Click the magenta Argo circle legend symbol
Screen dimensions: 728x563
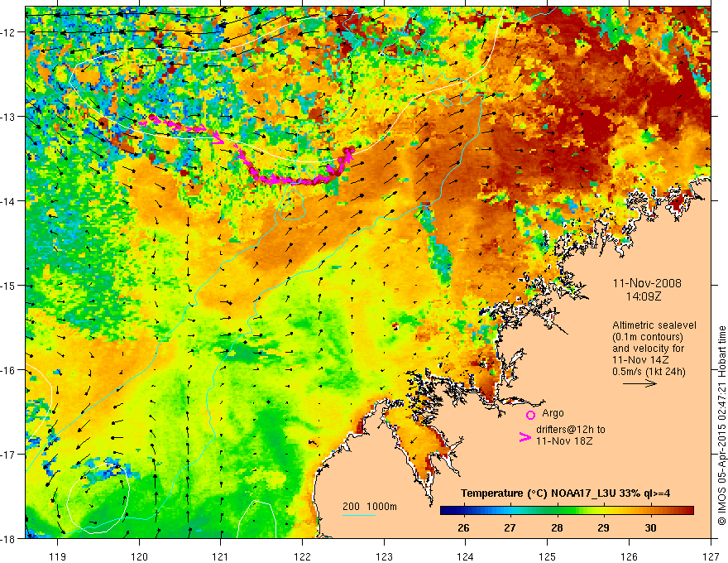pyautogui.click(x=530, y=415)
